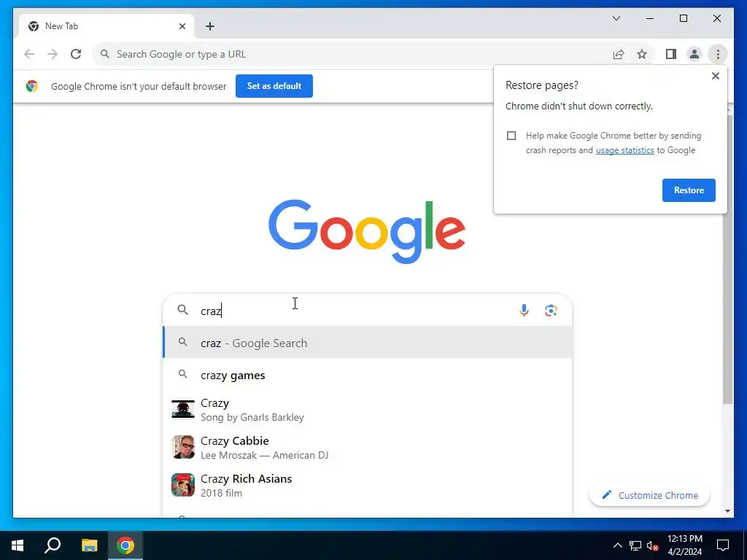Open the tab search chevron
This screenshot has height=560, width=747.
(616, 18)
